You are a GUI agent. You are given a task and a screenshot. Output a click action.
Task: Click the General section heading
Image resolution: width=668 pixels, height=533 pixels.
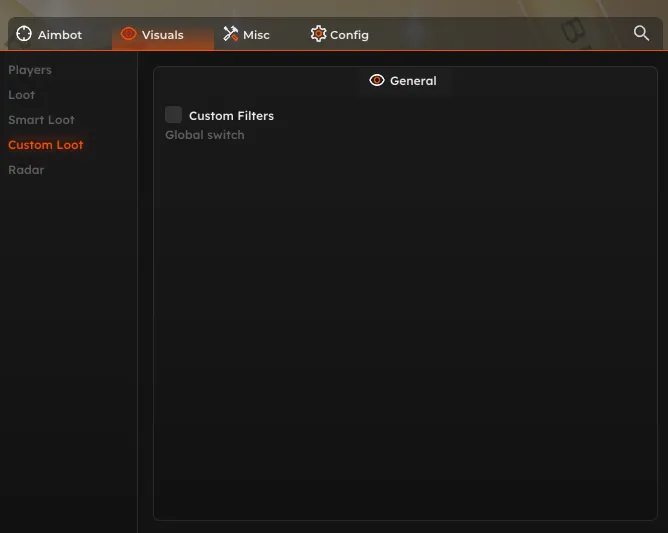point(413,81)
